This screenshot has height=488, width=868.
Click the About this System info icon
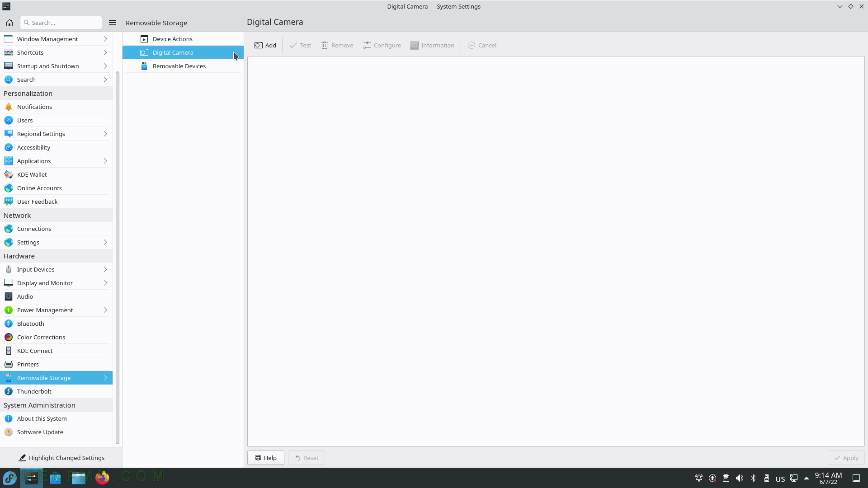[9, 418]
